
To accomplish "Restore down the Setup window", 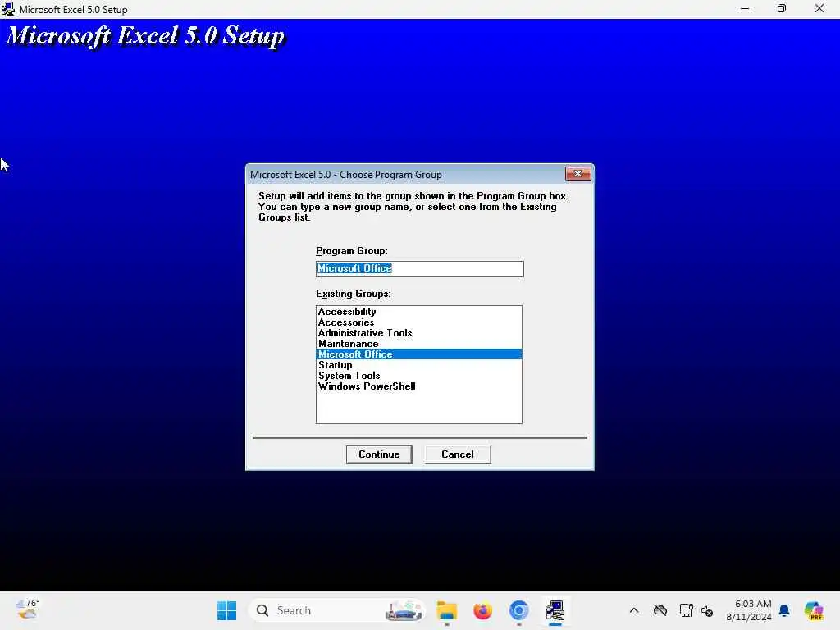I will [782, 8].
